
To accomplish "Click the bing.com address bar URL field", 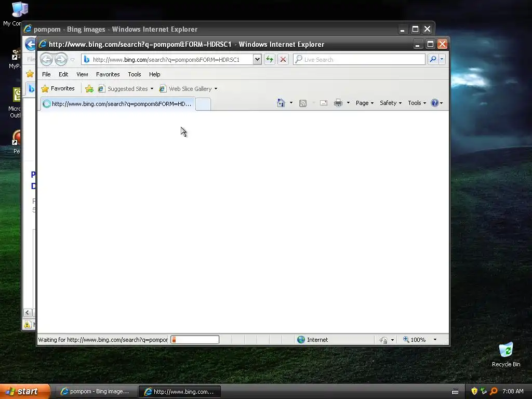I will [166, 60].
